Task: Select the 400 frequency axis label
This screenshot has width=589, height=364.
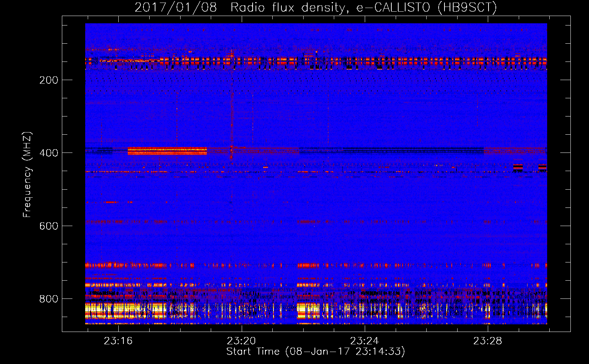Action: [x=49, y=153]
